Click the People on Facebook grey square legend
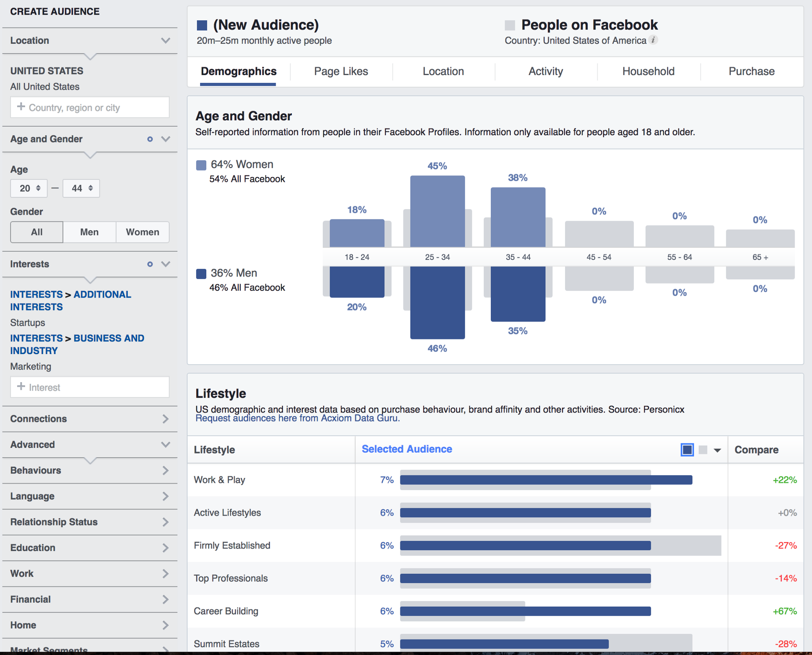This screenshot has height=655, width=812. tap(510, 25)
